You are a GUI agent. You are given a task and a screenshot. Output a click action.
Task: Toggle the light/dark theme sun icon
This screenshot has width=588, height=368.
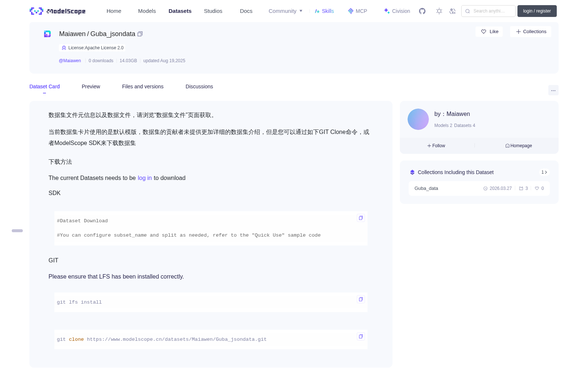[439, 11]
